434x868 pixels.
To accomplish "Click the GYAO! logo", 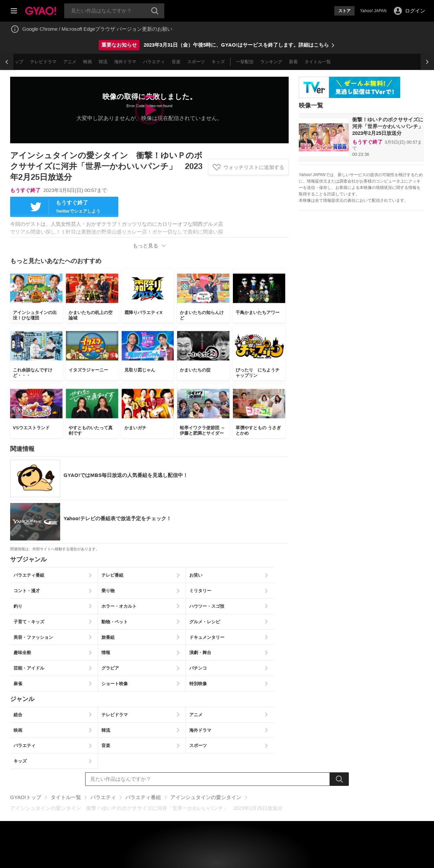I will point(41,11).
